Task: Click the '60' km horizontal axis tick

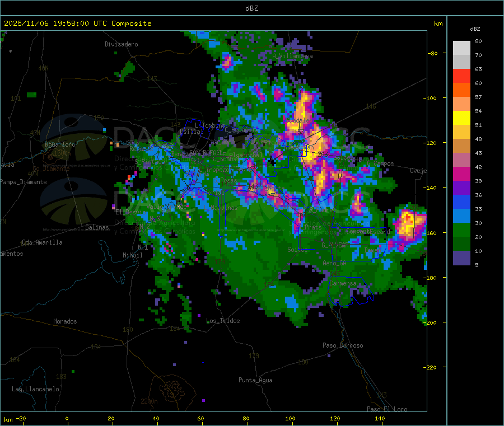Action: (200, 418)
